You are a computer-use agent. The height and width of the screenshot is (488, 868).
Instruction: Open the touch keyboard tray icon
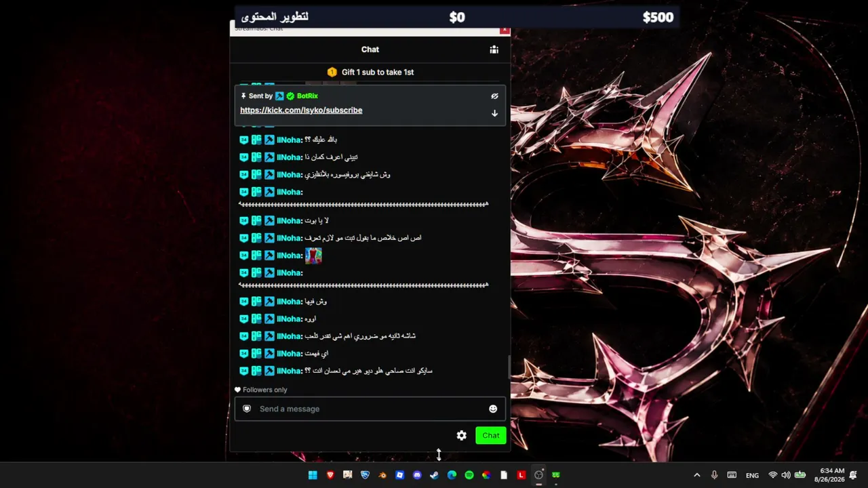pyautogui.click(x=732, y=475)
